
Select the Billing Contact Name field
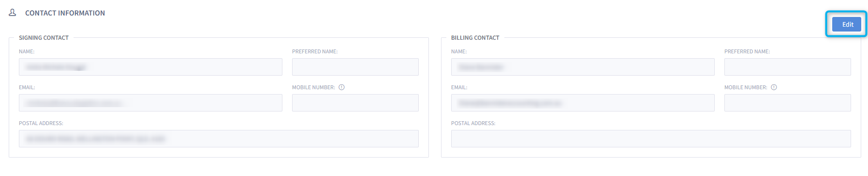point(583,67)
